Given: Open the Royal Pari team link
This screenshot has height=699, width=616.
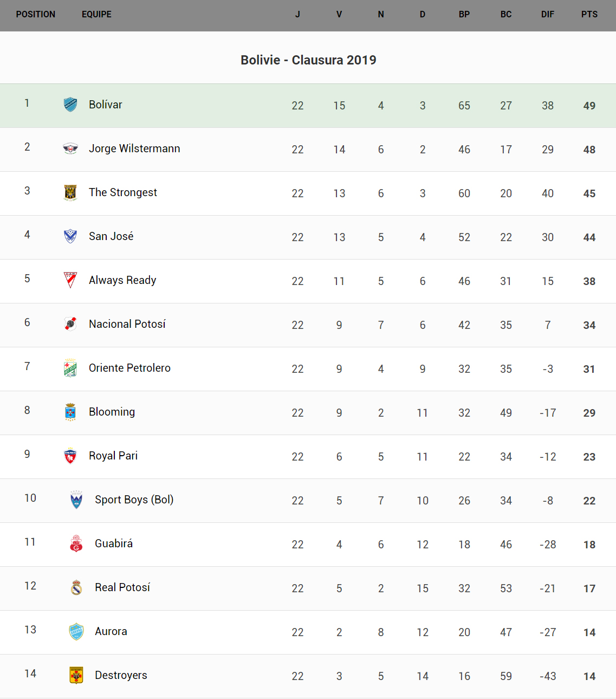Looking at the screenshot, I should click(x=113, y=456).
